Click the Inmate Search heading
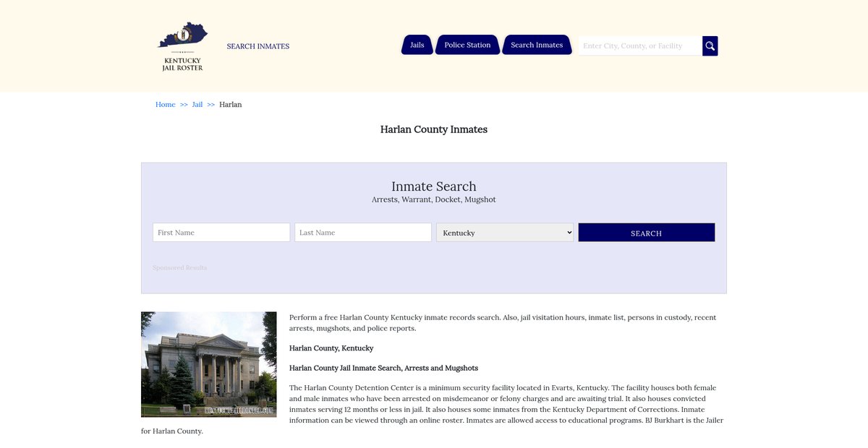 pos(434,186)
